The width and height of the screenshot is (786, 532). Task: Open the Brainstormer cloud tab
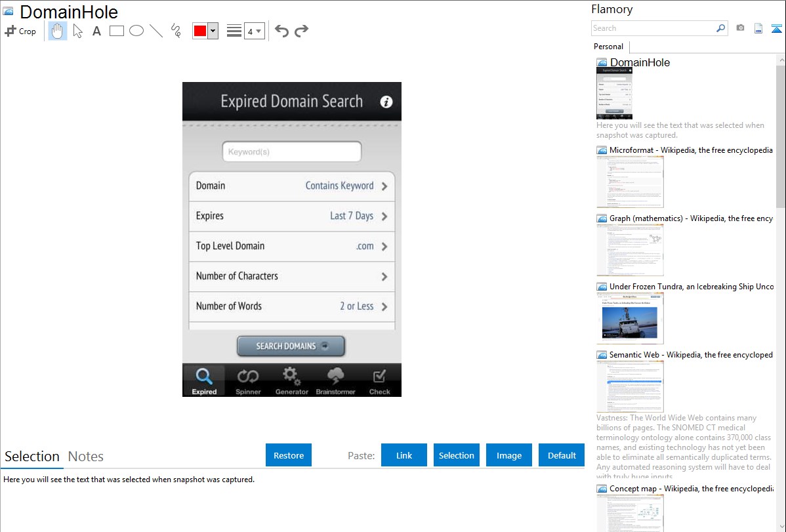pos(335,380)
